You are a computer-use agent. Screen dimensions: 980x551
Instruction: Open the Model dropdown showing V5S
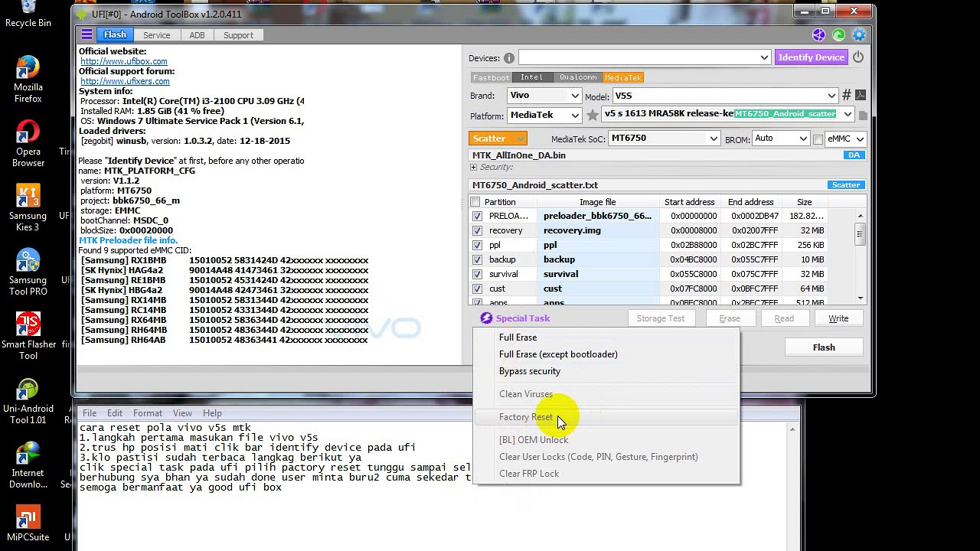coord(725,96)
